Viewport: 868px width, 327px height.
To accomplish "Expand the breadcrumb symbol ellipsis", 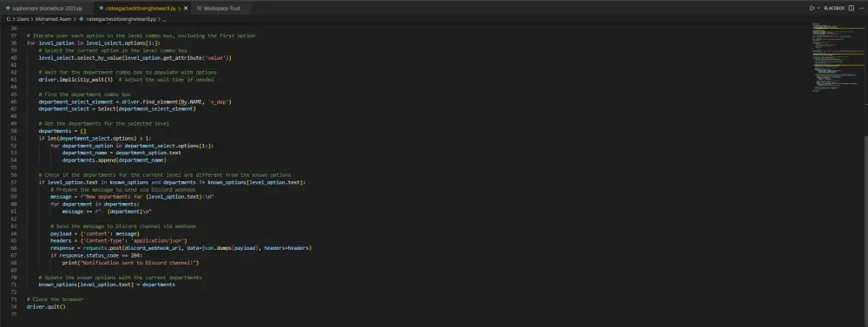I will point(164,19).
